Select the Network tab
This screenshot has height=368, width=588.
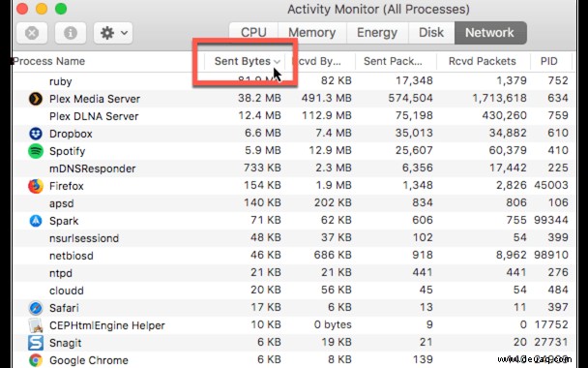[490, 33]
